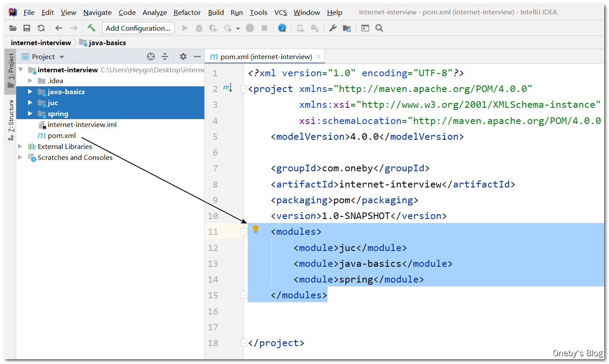Open Project Structure folder icon in toolbar
The height and width of the screenshot is (364, 609).
click(347, 28)
